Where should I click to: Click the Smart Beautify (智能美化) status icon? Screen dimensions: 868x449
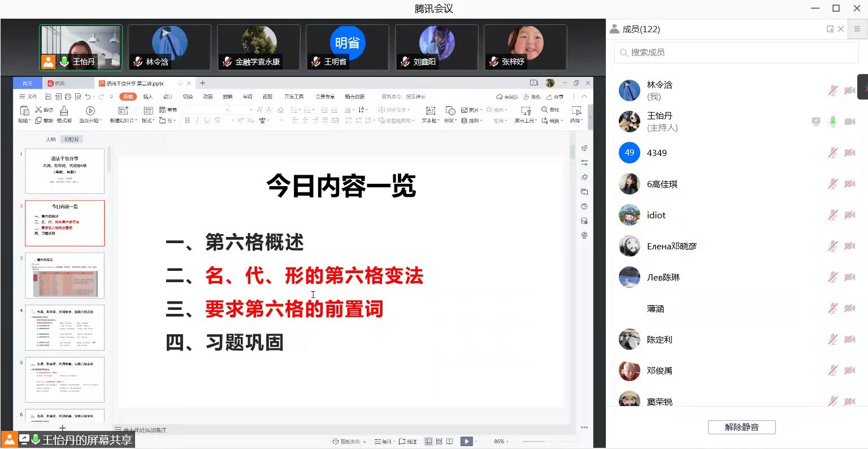pos(336,441)
